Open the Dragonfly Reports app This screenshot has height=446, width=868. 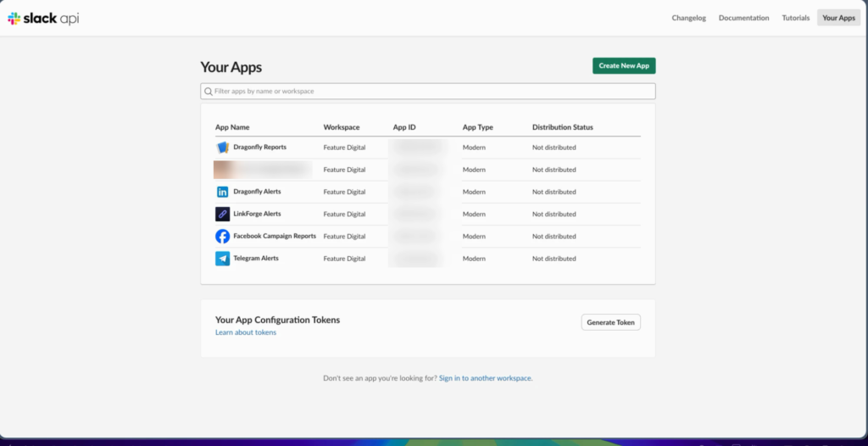coord(259,148)
